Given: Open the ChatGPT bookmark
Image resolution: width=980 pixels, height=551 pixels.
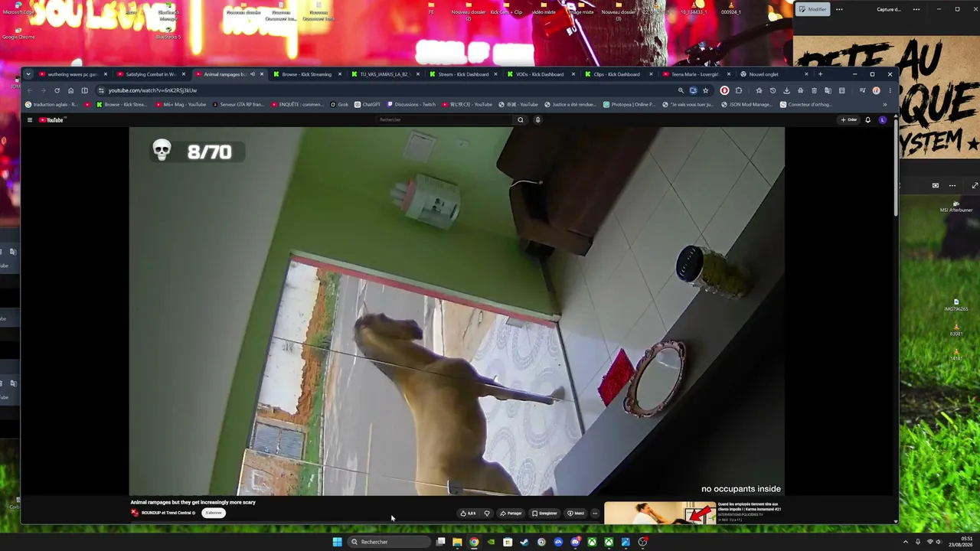Looking at the screenshot, I should [x=367, y=105].
